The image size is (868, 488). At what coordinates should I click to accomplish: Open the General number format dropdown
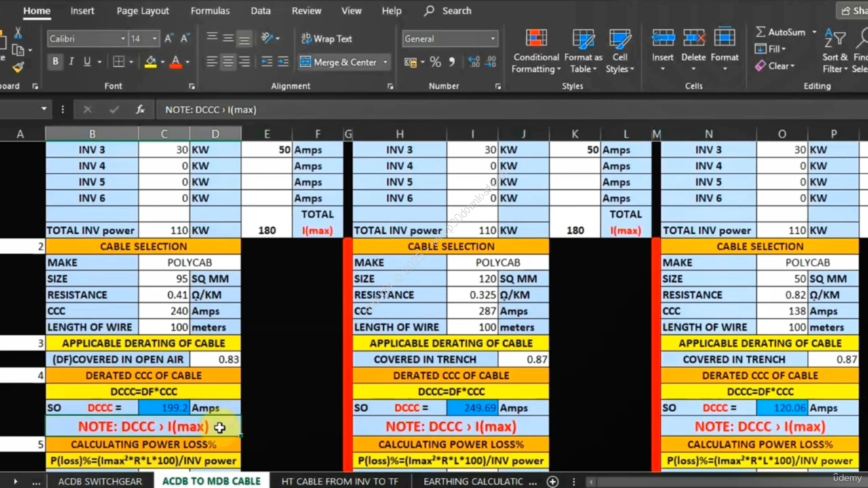point(493,39)
